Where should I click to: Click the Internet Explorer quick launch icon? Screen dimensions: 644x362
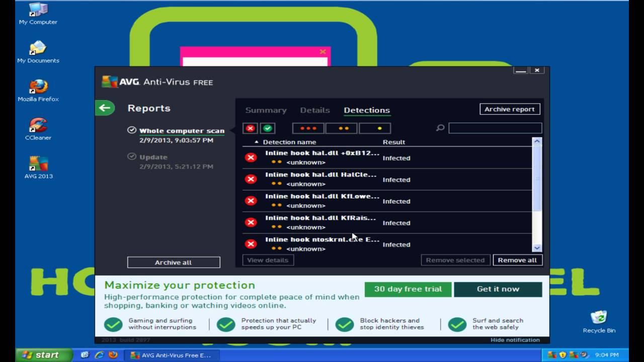click(99, 355)
